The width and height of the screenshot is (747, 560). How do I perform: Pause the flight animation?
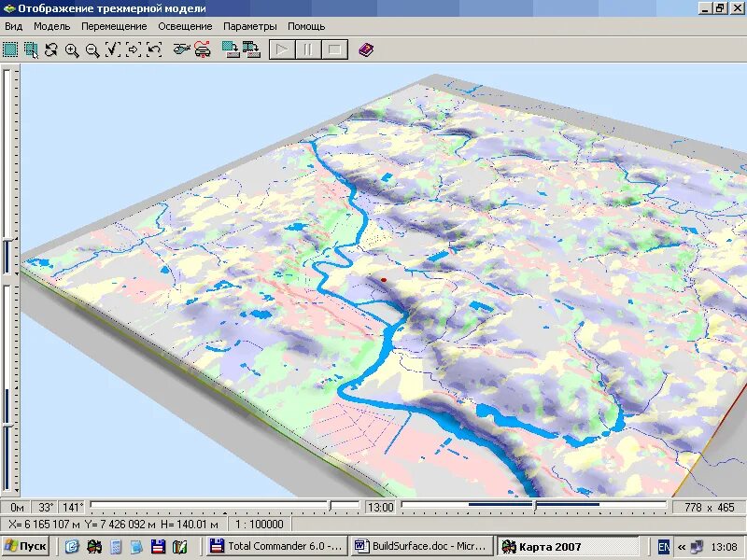pos(308,49)
